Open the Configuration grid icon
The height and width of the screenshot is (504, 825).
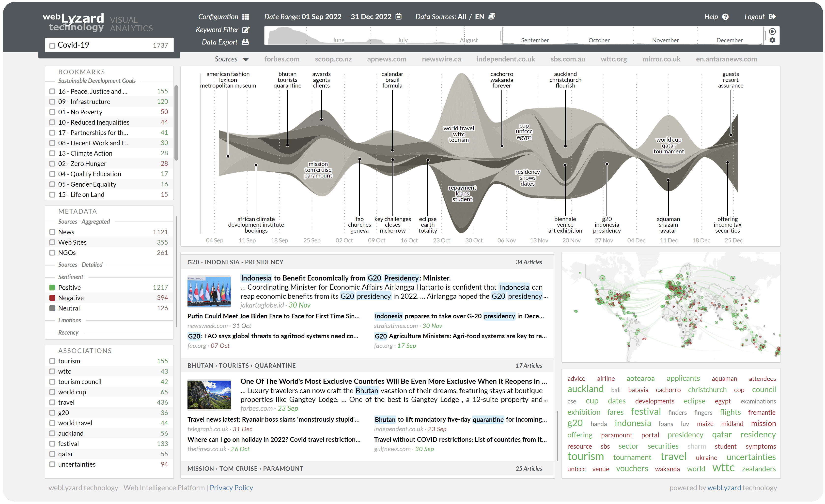(245, 17)
